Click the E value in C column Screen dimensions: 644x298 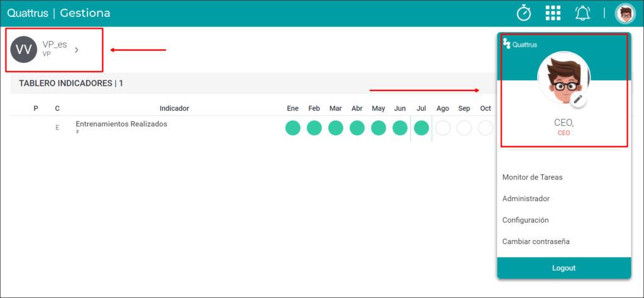[57, 128]
